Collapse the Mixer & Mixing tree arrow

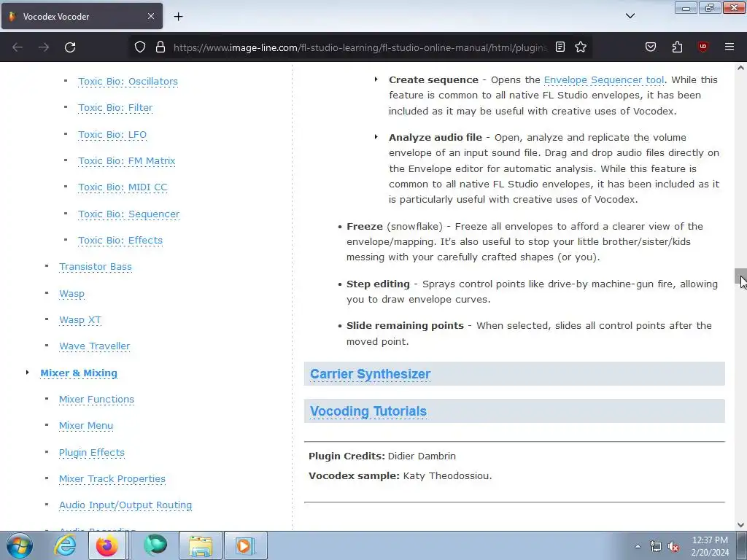coord(27,373)
